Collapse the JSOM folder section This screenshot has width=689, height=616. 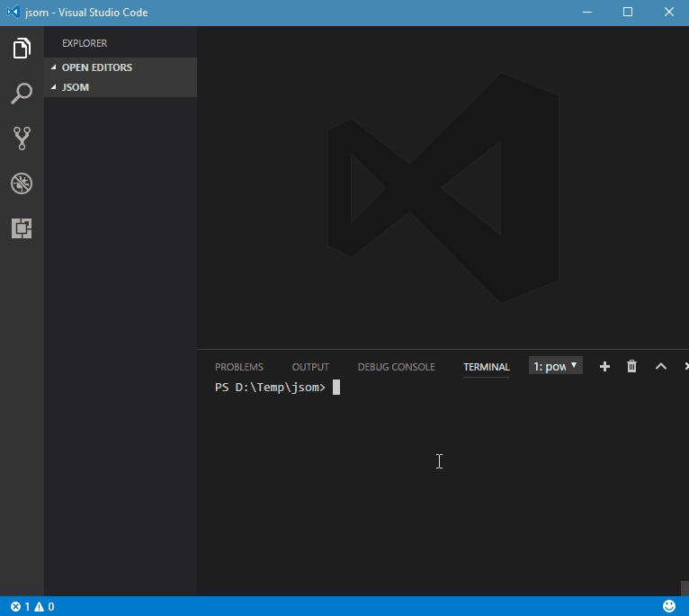[x=121, y=87]
